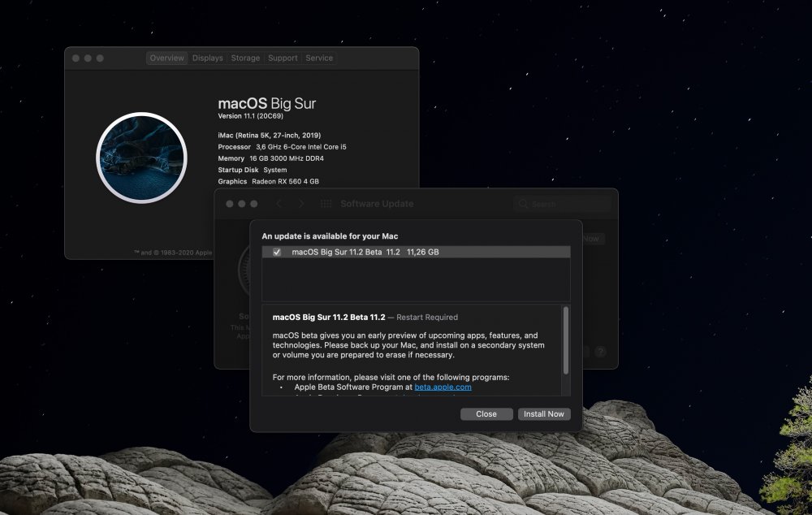Close the About This Mac window
This screenshot has width=812, height=515.
pyautogui.click(x=76, y=58)
